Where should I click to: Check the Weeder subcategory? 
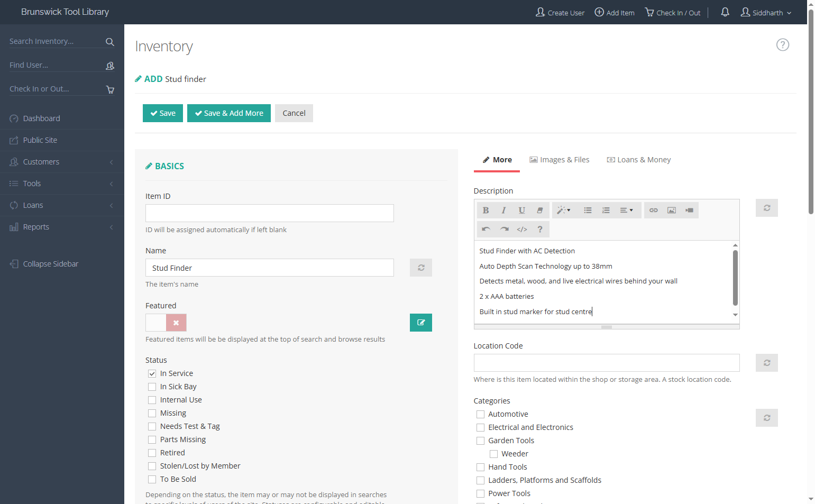pos(493,454)
